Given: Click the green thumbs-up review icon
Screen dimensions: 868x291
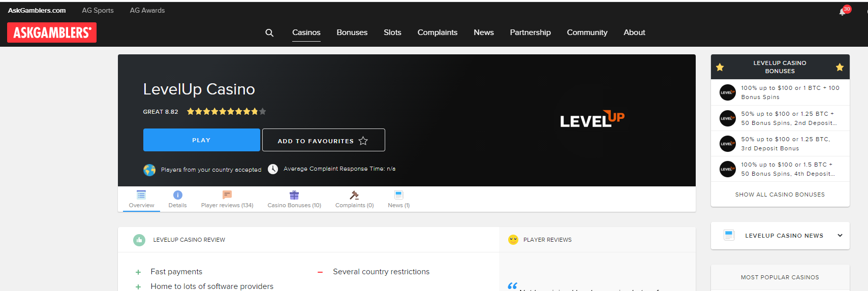Looking at the screenshot, I should (139, 240).
